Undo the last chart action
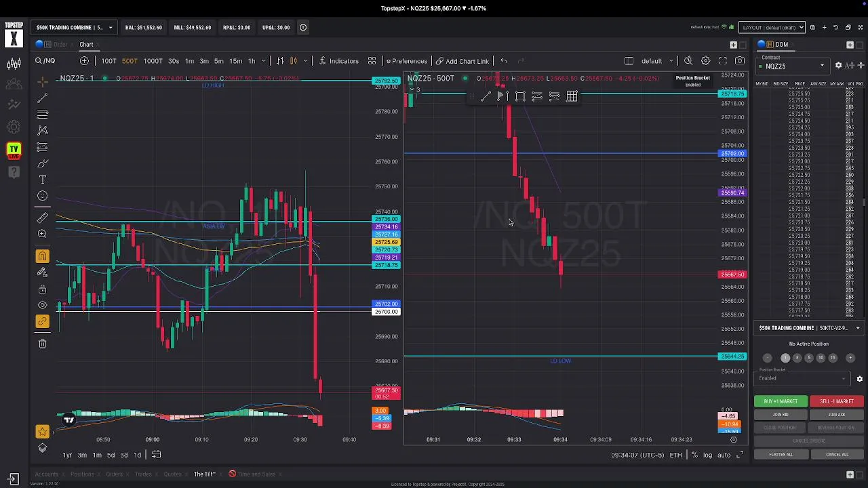 (504, 61)
